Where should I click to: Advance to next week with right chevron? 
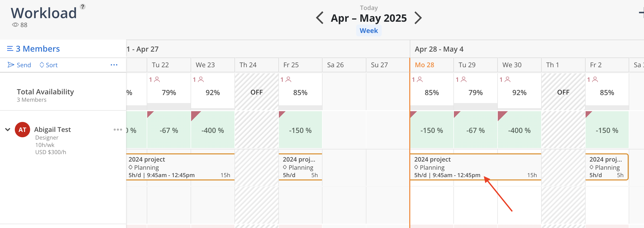coord(418,18)
